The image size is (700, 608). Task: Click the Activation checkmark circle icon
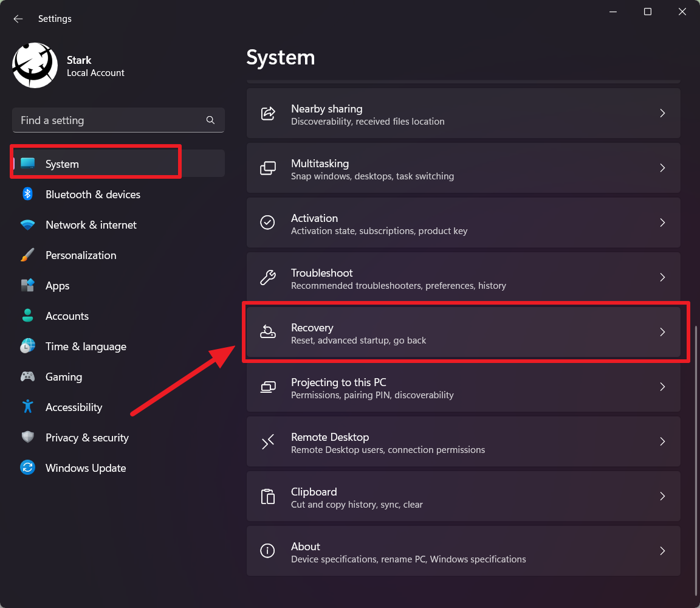pyautogui.click(x=267, y=223)
